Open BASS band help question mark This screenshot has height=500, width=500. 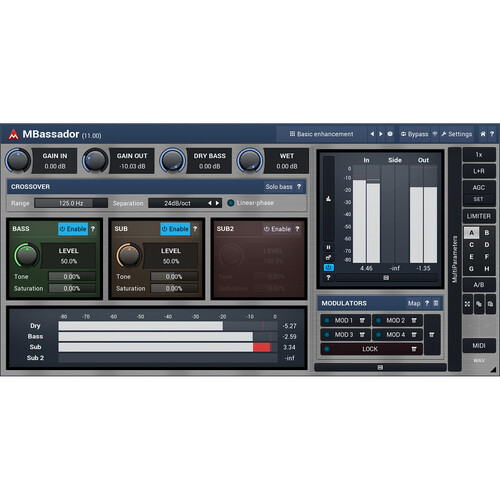coord(93,229)
